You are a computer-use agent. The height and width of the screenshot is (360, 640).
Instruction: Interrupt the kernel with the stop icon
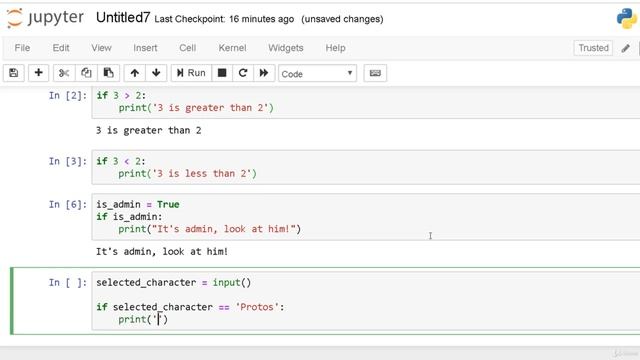222,73
